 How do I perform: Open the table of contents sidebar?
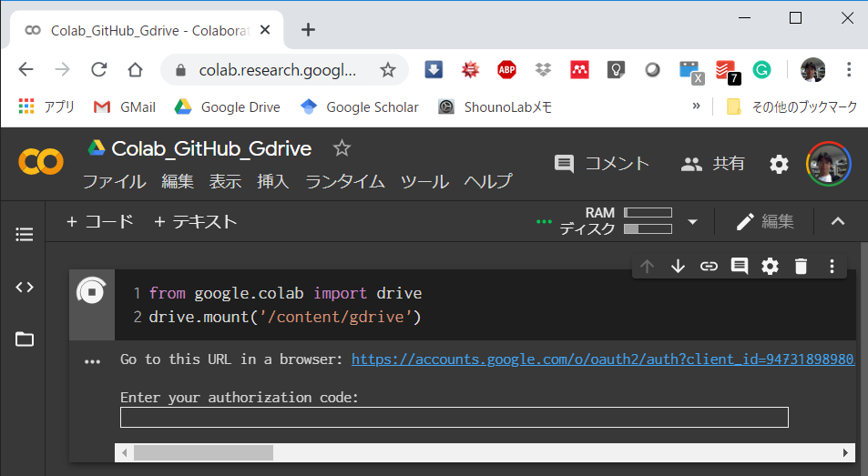point(24,235)
